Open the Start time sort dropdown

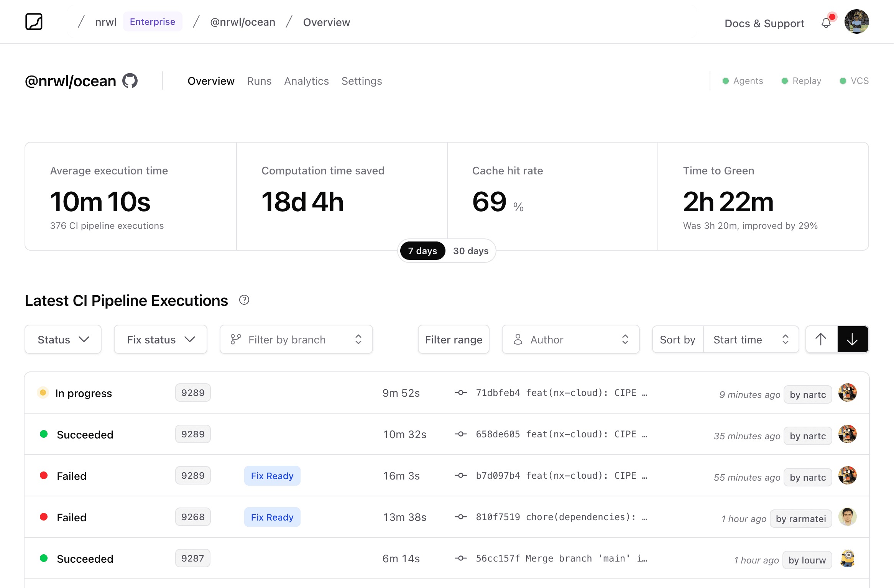(x=751, y=340)
